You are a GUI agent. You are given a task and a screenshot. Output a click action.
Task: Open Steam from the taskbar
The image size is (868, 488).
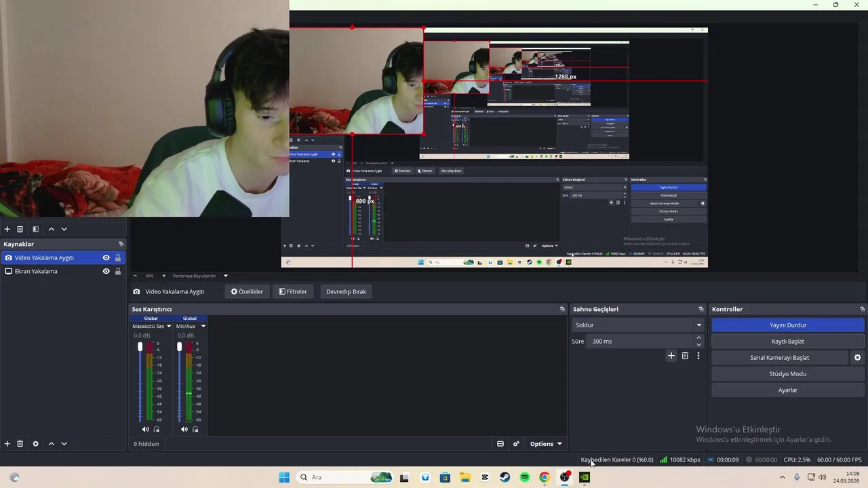(x=505, y=477)
